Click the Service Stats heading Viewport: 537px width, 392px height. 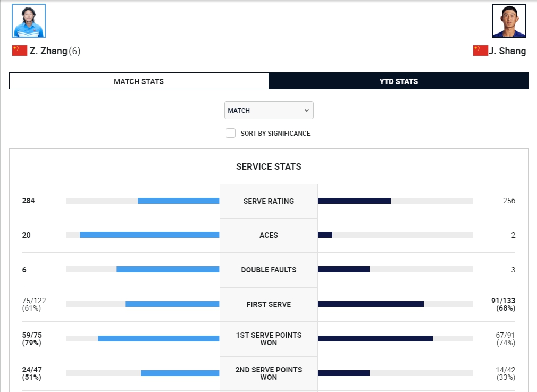coord(268,167)
